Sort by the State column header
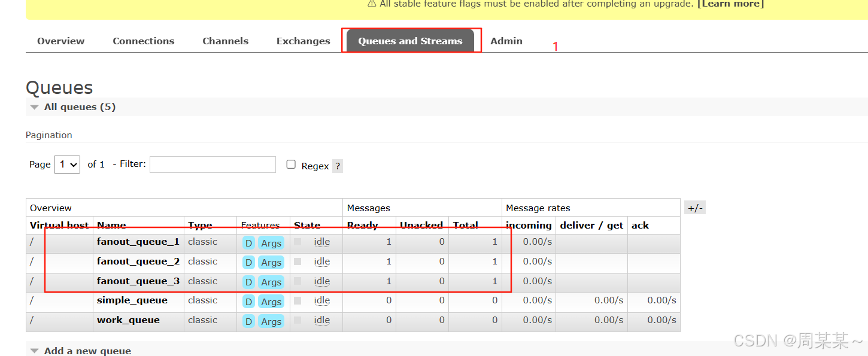 (307, 226)
